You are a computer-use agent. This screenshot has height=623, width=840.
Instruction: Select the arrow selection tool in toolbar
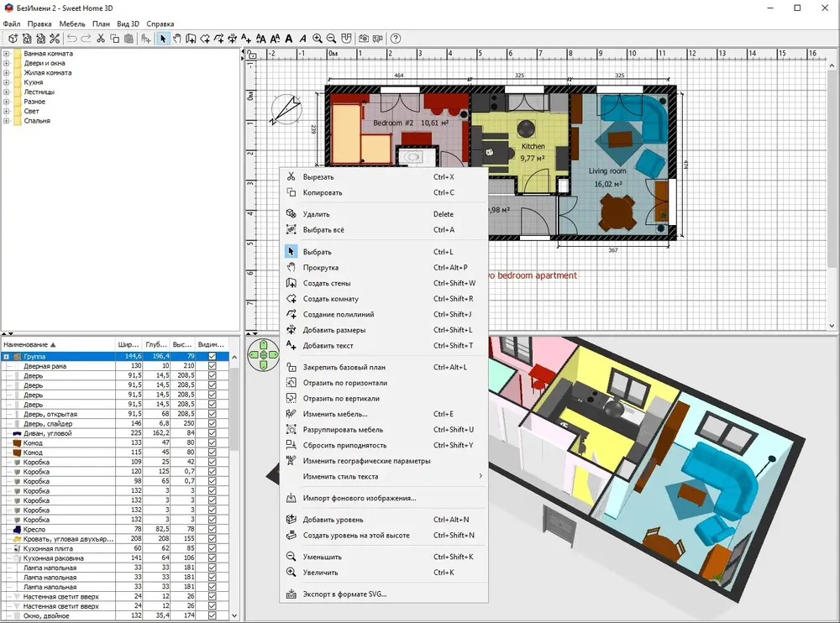coord(163,39)
